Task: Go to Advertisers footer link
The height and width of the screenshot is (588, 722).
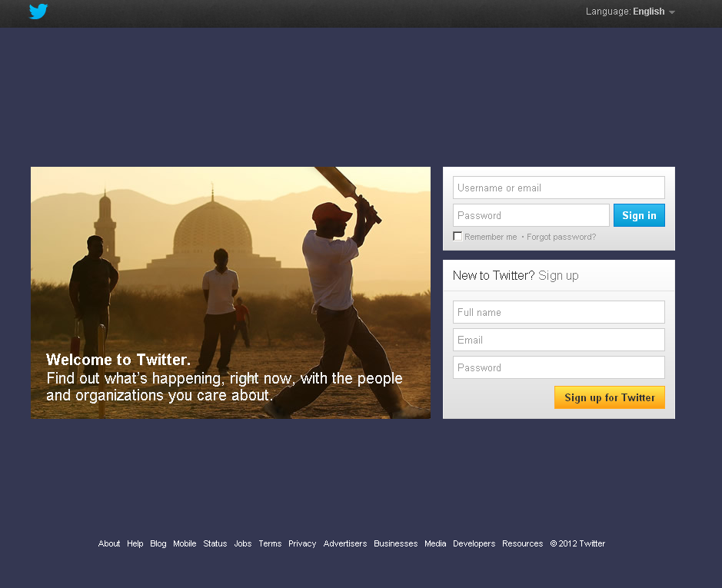Action: tap(345, 543)
